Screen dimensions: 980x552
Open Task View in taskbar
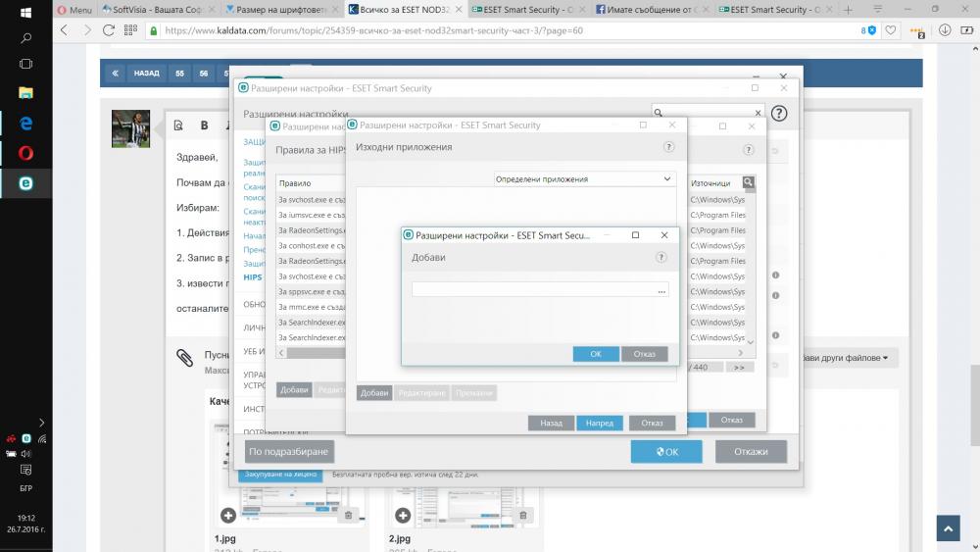[25, 64]
